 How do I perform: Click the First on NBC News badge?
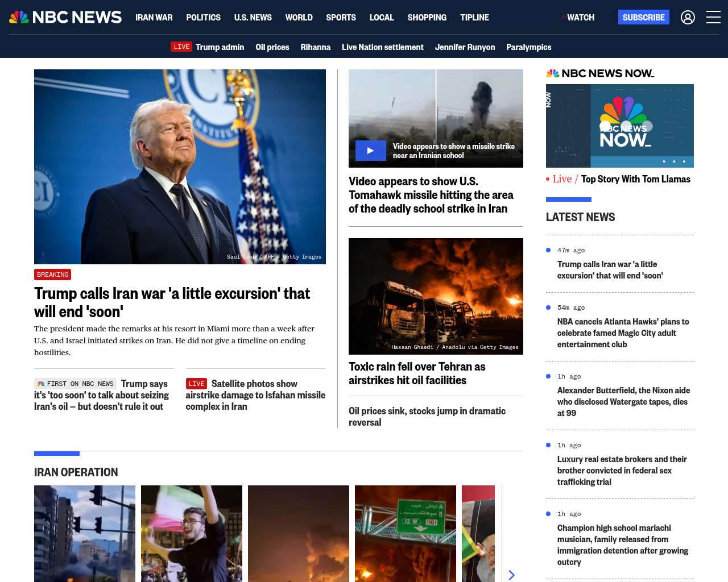[x=75, y=384]
